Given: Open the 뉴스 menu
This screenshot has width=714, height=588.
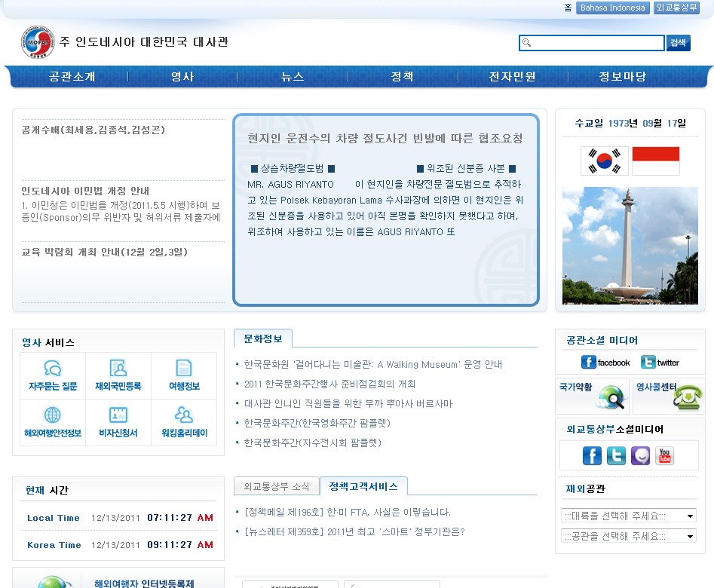Looking at the screenshot, I should click(293, 77).
